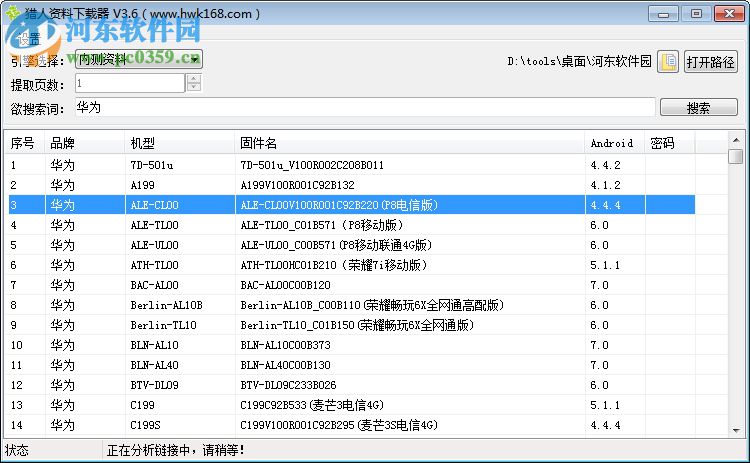Image resolution: width=750 pixels, height=463 pixels.
Task: Select firmware BLN-AL10C00B373
Action: 352,345
